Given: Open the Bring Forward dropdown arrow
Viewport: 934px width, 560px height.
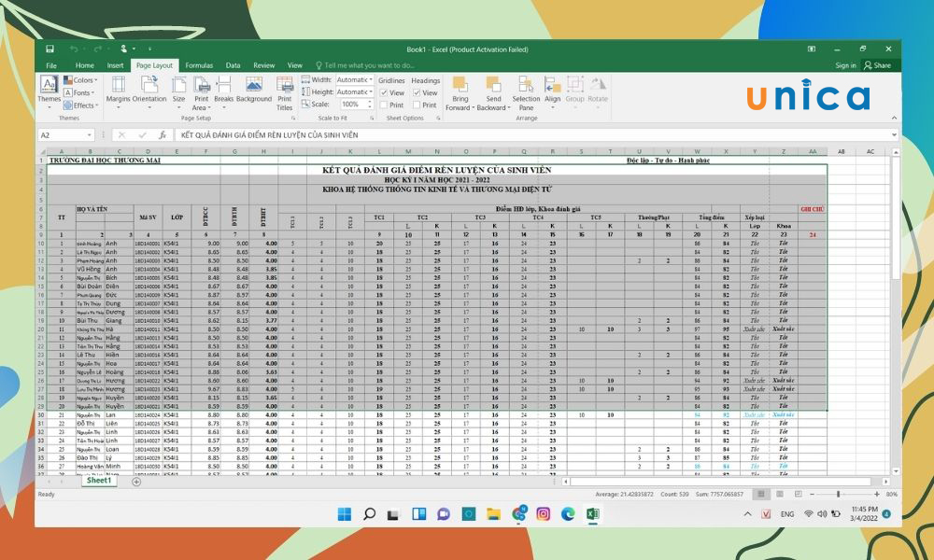Looking at the screenshot, I should (x=473, y=107).
